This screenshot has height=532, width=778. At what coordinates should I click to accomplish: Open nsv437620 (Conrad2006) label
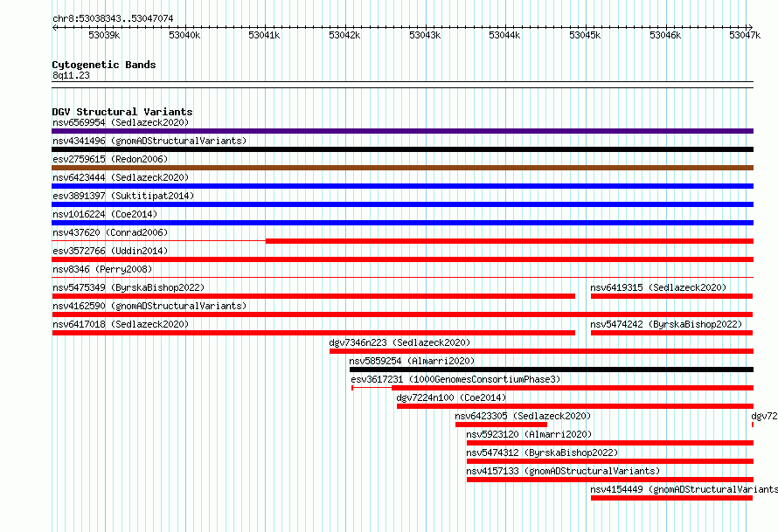pos(110,232)
